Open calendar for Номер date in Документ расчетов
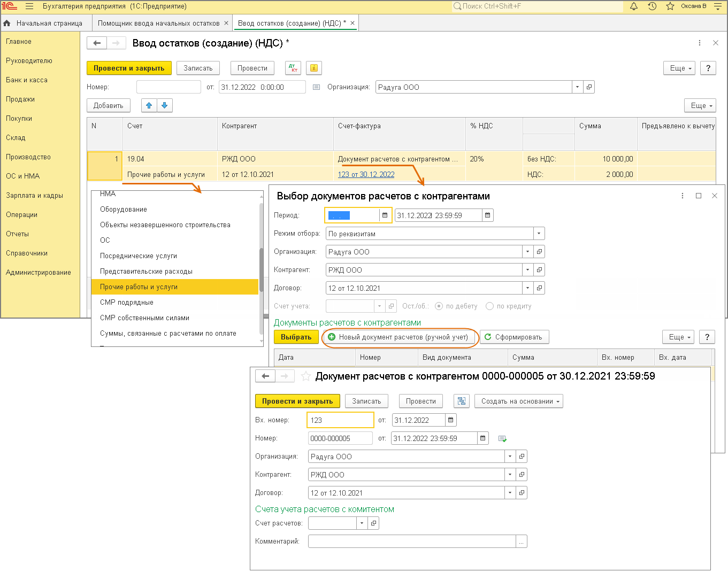This screenshot has width=728, height=572. pos(483,438)
